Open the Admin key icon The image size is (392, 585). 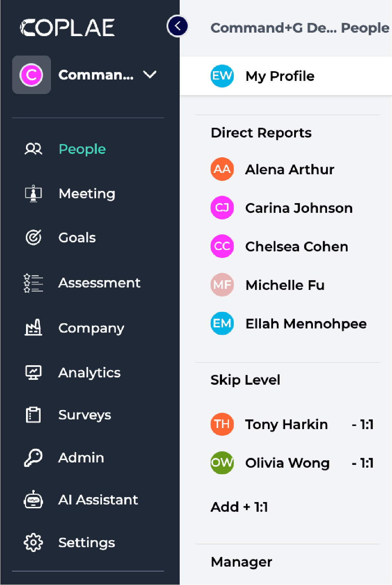(x=33, y=458)
